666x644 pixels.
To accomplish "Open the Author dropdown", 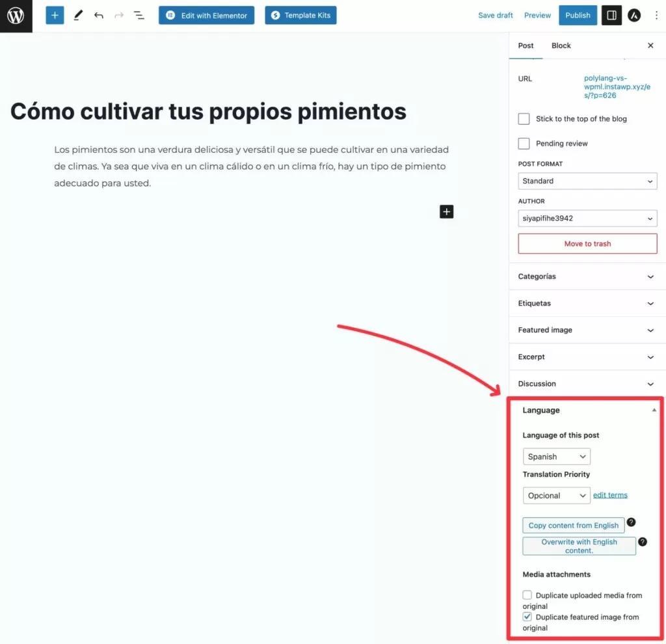I will tap(587, 219).
